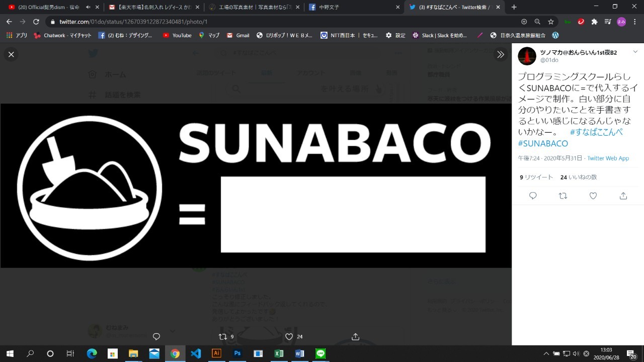
Task: Open the #すなばここんぺ hashtag link
Action: click(596, 132)
